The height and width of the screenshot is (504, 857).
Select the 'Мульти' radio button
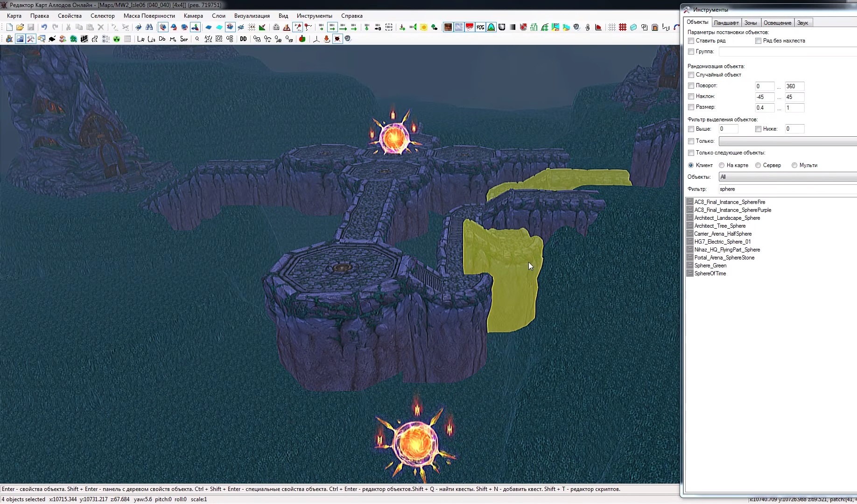point(794,165)
